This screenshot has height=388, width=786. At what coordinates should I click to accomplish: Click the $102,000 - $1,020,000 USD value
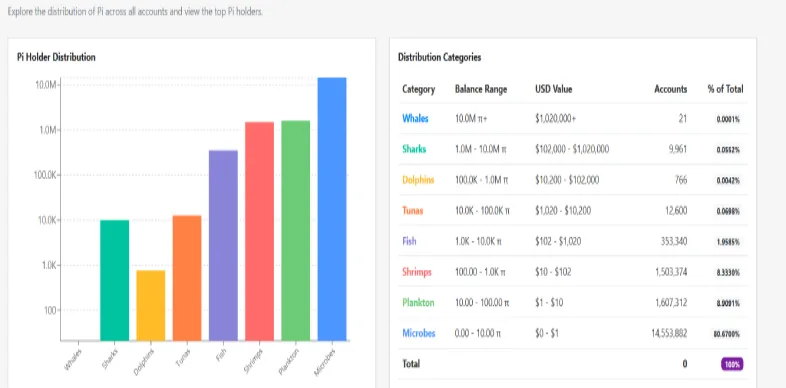[x=572, y=149]
